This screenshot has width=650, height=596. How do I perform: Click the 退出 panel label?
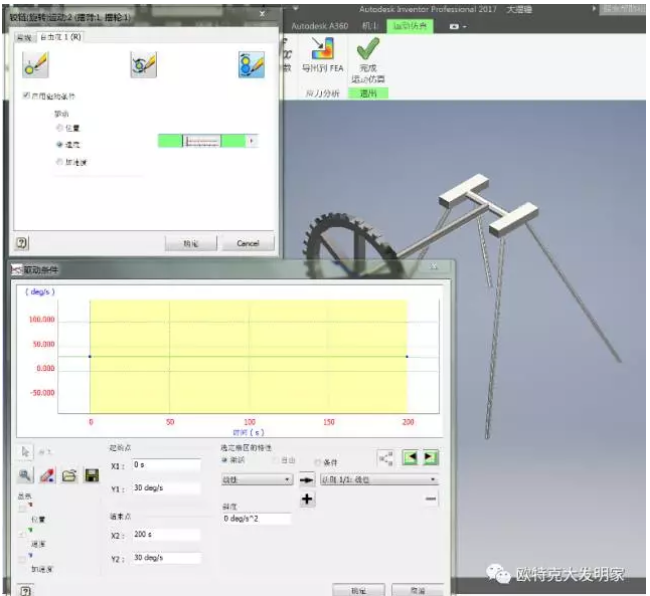pos(368,93)
